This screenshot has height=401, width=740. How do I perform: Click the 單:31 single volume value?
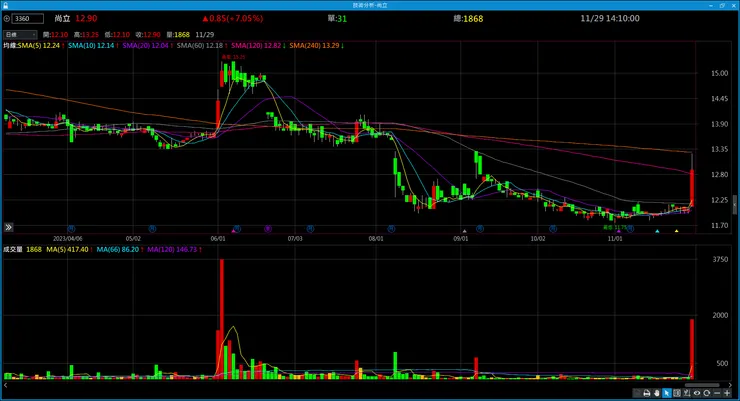tap(337, 18)
